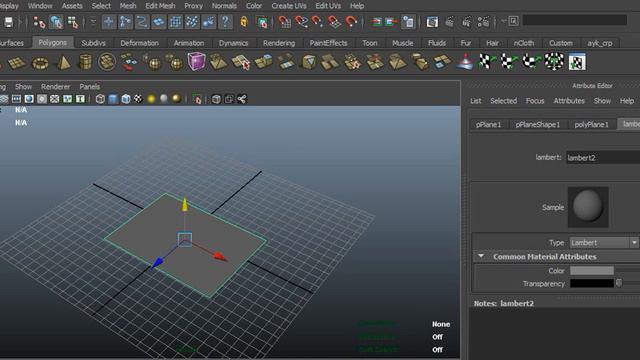Image resolution: width=640 pixels, height=360 pixels.
Task: Enable textured display checker icon
Action: pyautogui.click(x=138, y=99)
